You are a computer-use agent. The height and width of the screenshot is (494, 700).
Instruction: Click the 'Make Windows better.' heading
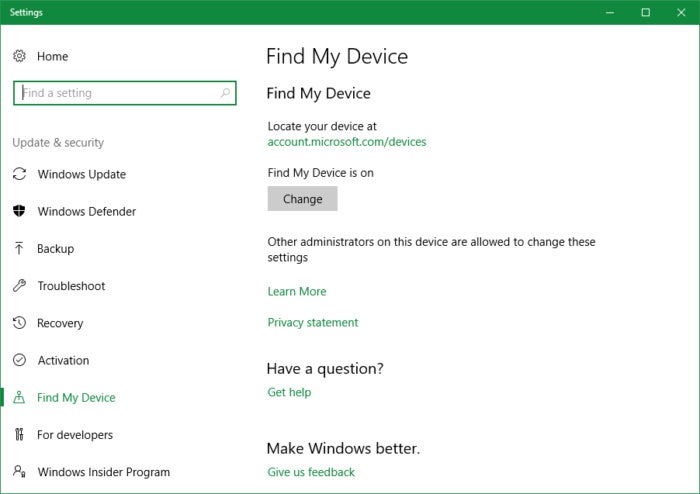(343, 448)
